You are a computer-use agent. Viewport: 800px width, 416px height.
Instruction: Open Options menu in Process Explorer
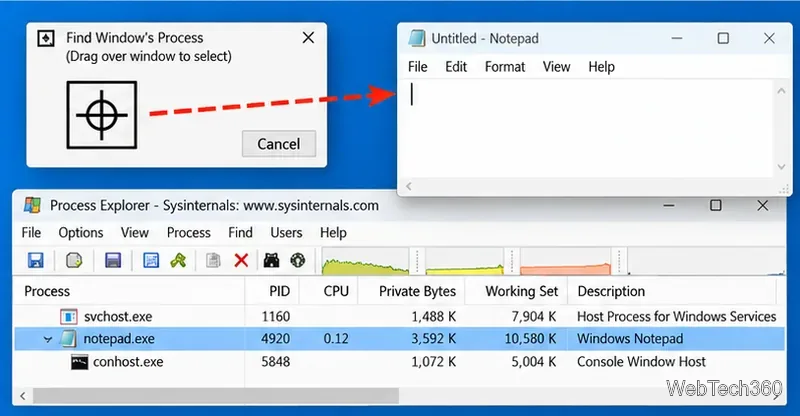[x=81, y=233]
